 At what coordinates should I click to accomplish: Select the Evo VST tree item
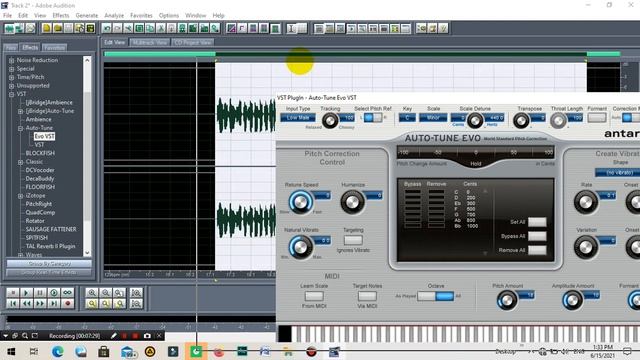(x=44, y=136)
